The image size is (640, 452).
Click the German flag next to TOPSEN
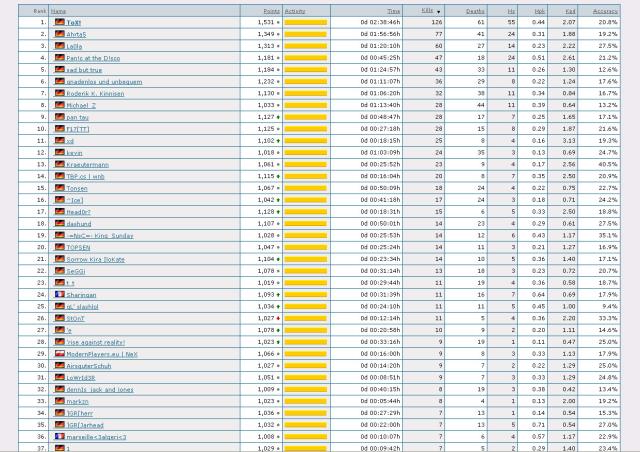59,246
